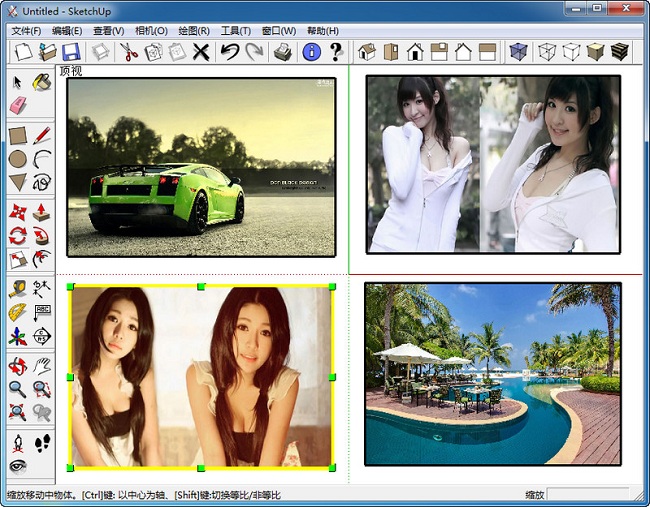Screen dimensions: 650x507
Task: Select the Pan hand tool
Action: pyautogui.click(x=42, y=366)
